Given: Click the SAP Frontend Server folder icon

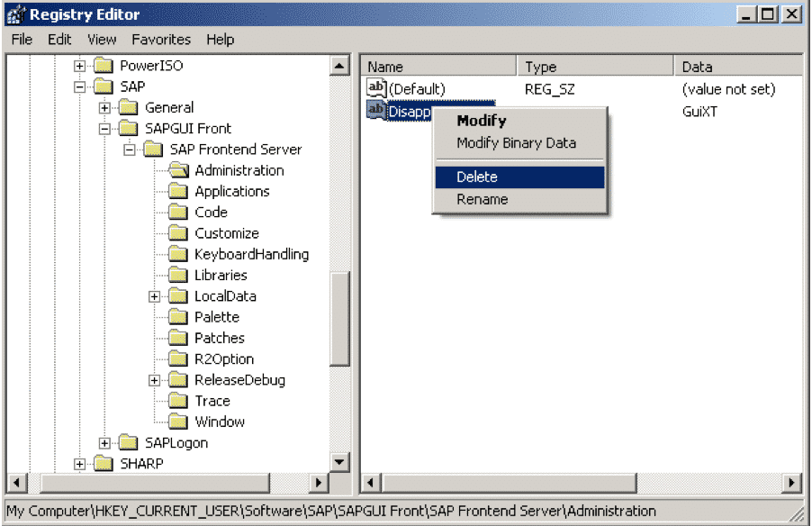Looking at the screenshot, I should (x=153, y=150).
